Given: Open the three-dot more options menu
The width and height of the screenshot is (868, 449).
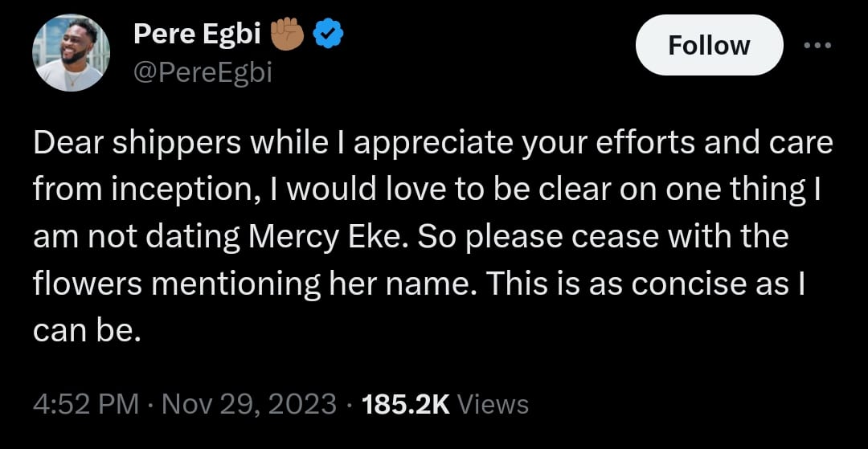Looking at the screenshot, I should [818, 45].
